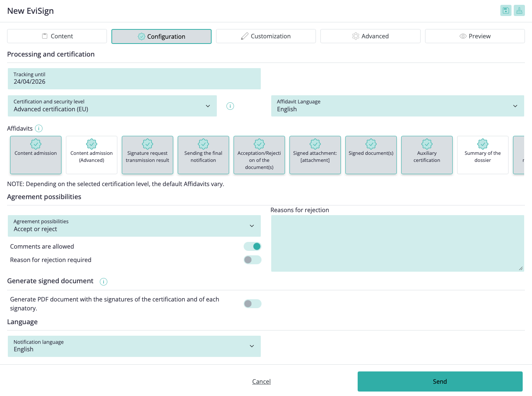This screenshot has width=532, height=396.
Task: Switch to the Customization tab
Action: point(266,36)
